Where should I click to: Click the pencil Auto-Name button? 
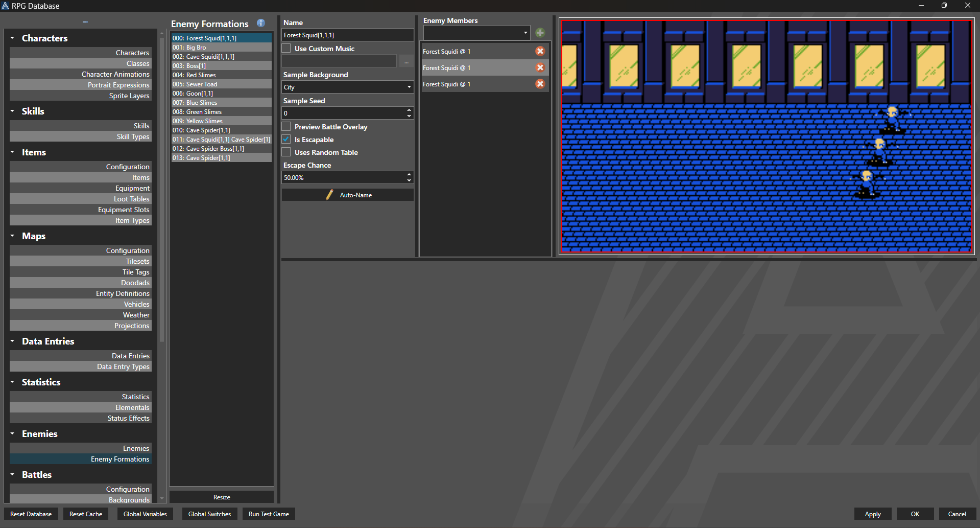pyautogui.click(x=348, y=195)
